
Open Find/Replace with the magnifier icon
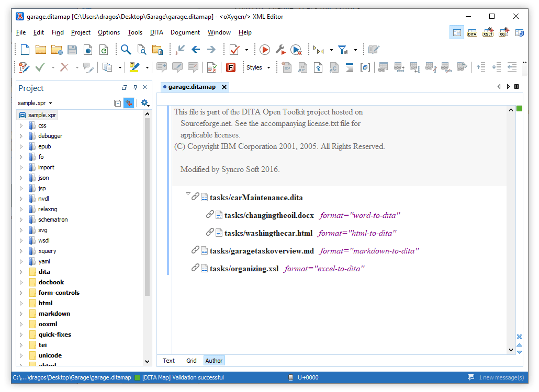point(126,50)
